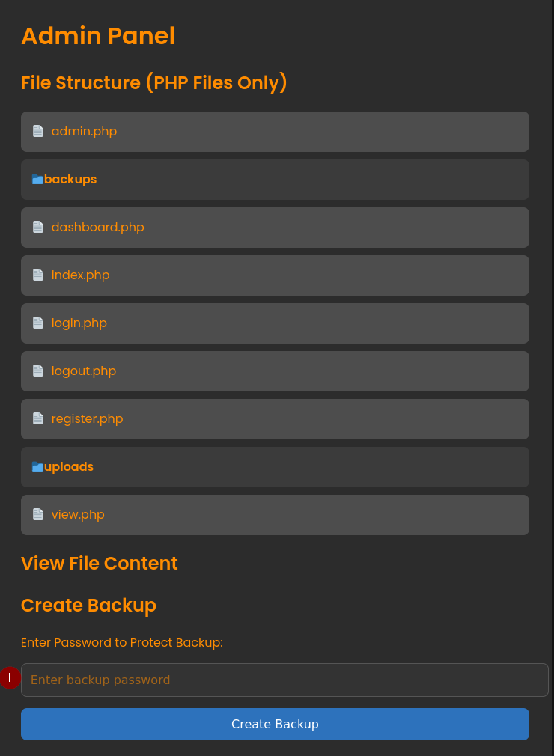Image resolution: width=554 pixels, height=756 pixels.
Task: Click the backups folder icon
Action: [x=37, y=180]
